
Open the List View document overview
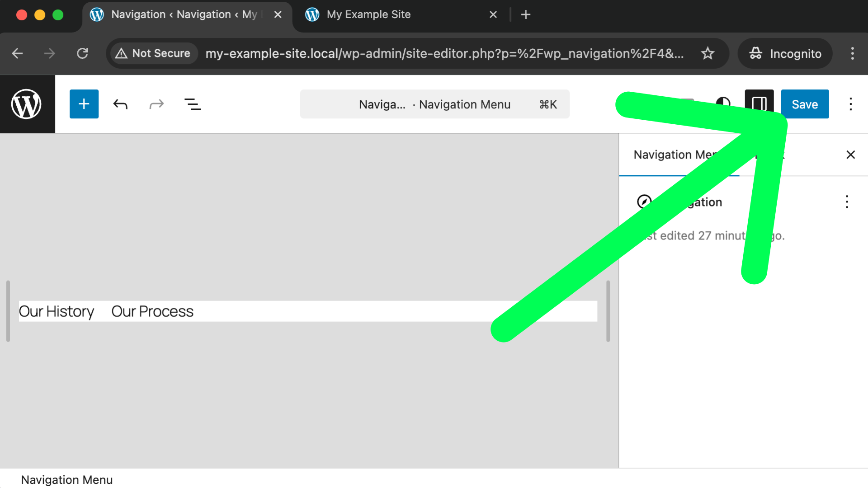[x=193, y=104]
